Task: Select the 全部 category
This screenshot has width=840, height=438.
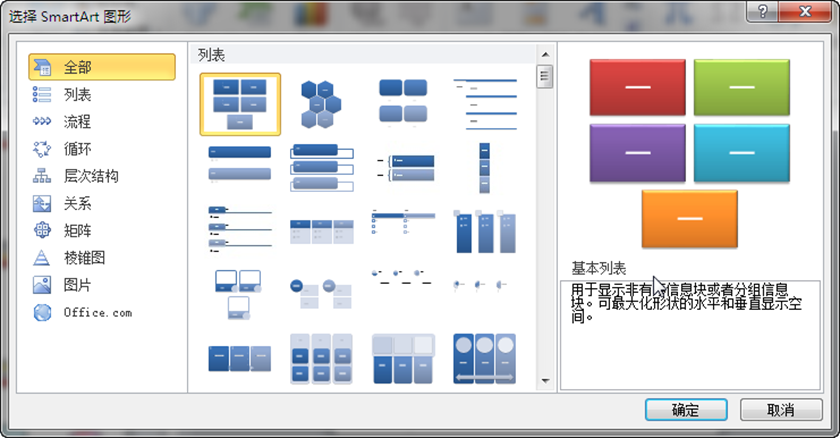Action: [102, 67]
